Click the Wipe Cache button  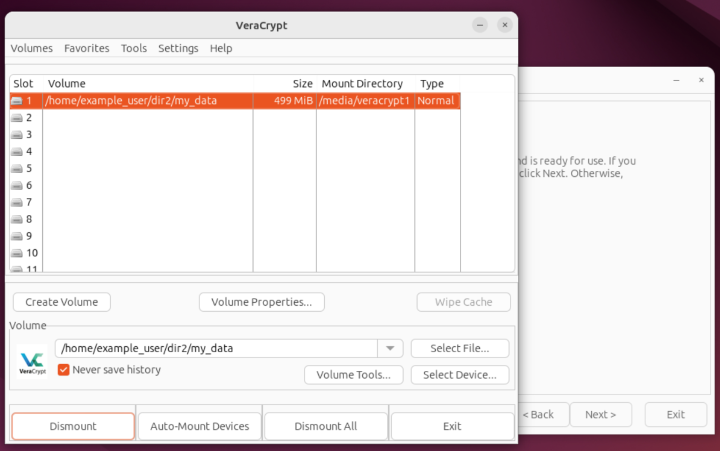463,302
